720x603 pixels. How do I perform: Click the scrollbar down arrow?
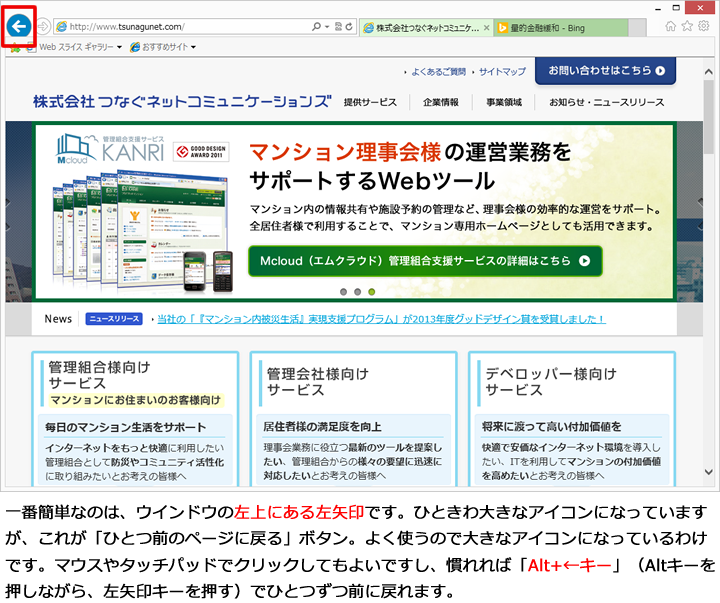pyautogui.click(x=709, y=472)
